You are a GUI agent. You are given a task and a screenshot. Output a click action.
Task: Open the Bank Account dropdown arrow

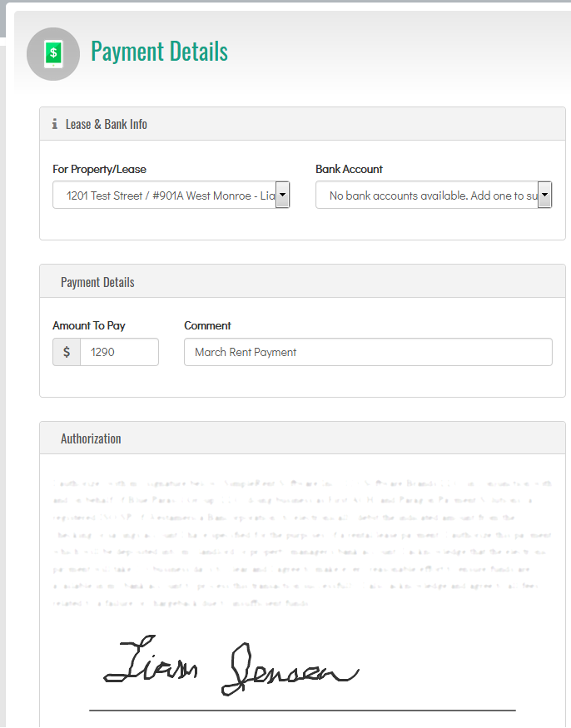point(544,195)
